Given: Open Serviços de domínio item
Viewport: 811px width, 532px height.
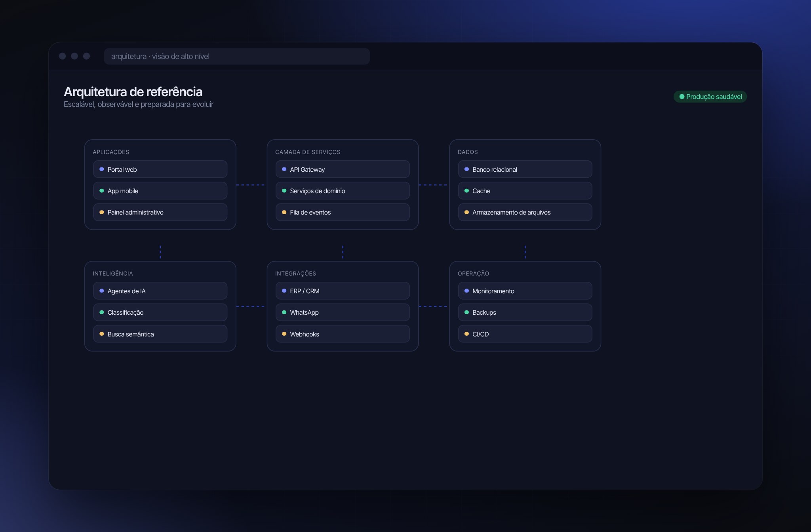Looking at the screenshot, I should 343,191.
